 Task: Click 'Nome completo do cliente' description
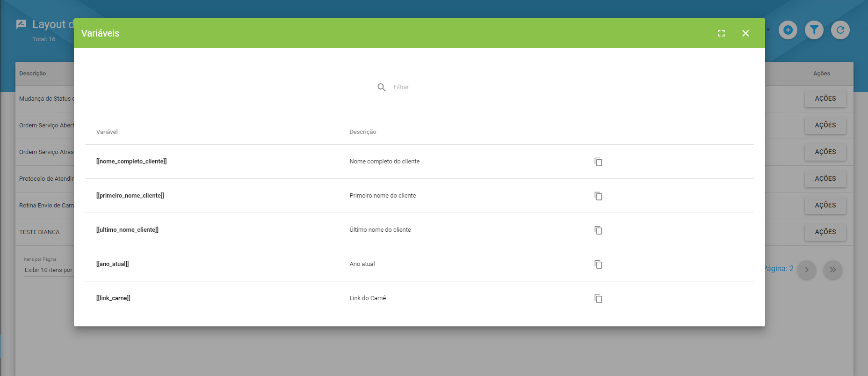pyautogui.click(x=384, y=162)
